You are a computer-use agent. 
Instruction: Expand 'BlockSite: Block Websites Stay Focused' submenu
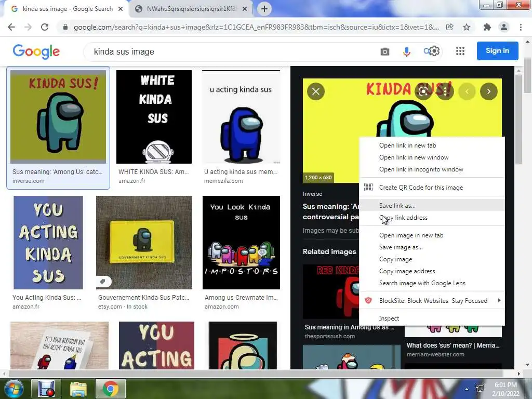tap(432, 301)
